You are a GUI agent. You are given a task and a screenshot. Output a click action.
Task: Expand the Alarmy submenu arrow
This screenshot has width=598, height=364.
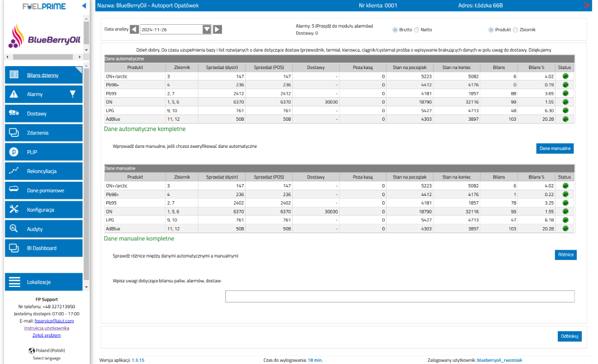(x=73, y=94)
